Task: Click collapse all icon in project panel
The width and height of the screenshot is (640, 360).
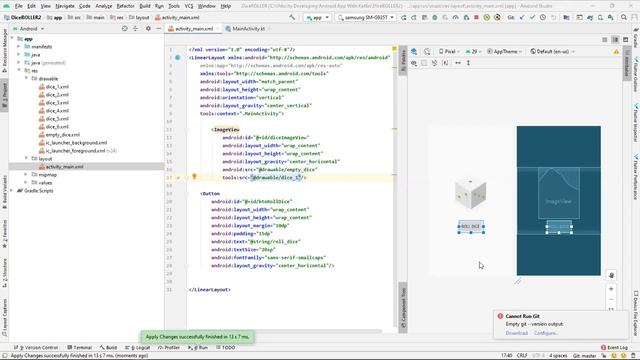Action: [135, 29]
